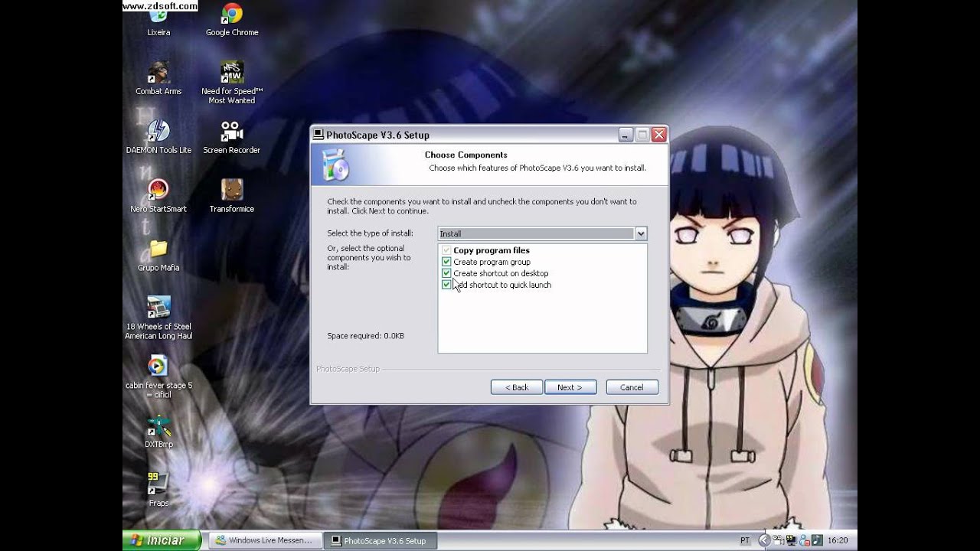Select the Fraps desktop shortcut
Image resolution: width=980 pixels, height=551 pixels.
pos(158,491)
